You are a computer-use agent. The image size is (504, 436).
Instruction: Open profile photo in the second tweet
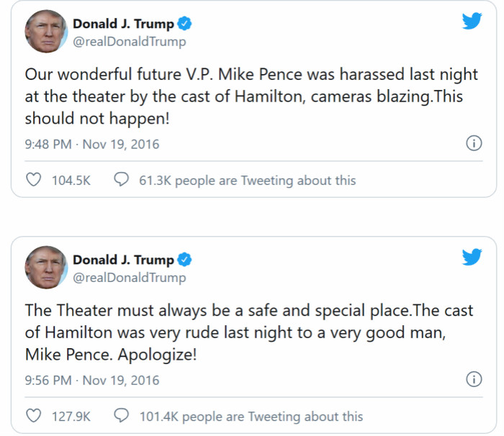point(46,267)
